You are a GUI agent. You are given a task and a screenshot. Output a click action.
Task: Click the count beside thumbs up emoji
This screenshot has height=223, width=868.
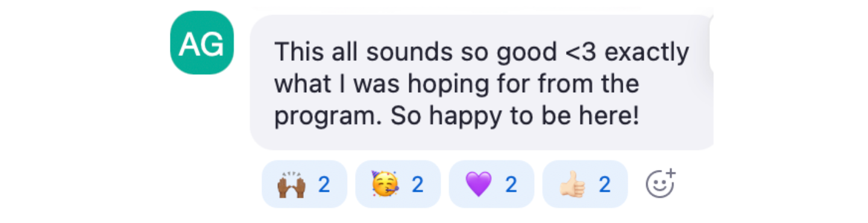point(605,184)
